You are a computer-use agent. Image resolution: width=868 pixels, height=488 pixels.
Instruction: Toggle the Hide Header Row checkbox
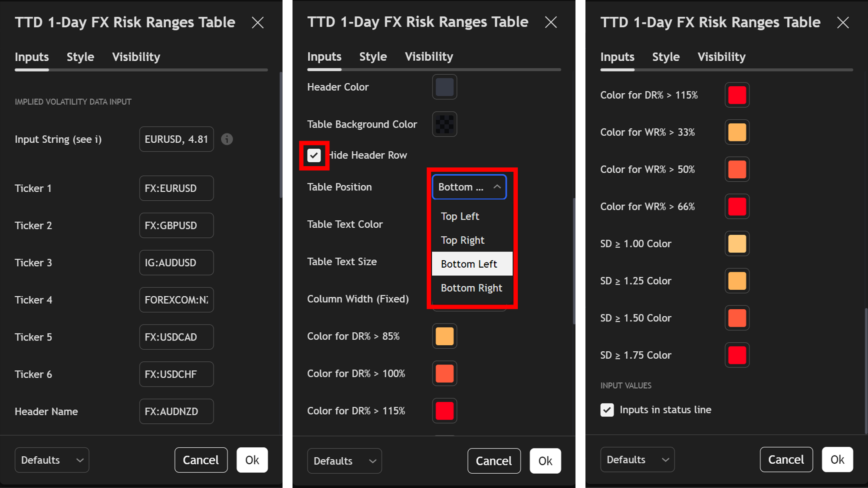click(314, 155)
